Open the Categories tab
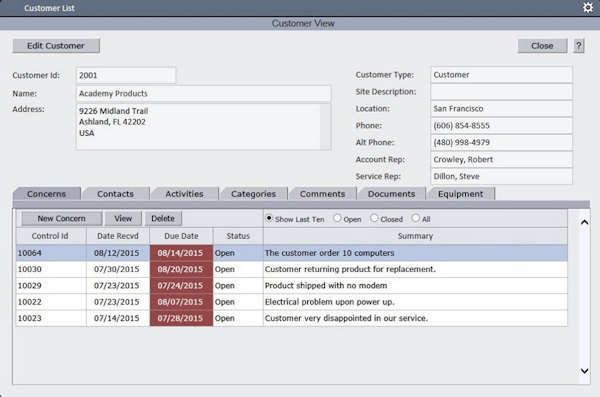 pos(253,194)
